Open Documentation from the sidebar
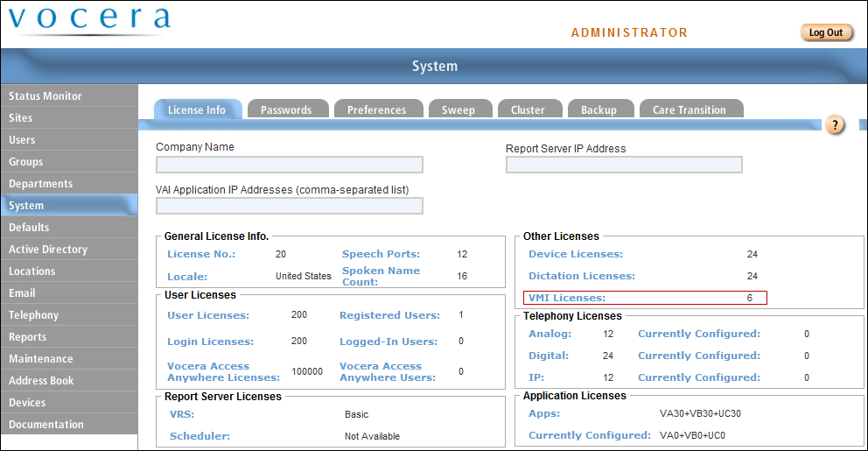 point(46,425)
